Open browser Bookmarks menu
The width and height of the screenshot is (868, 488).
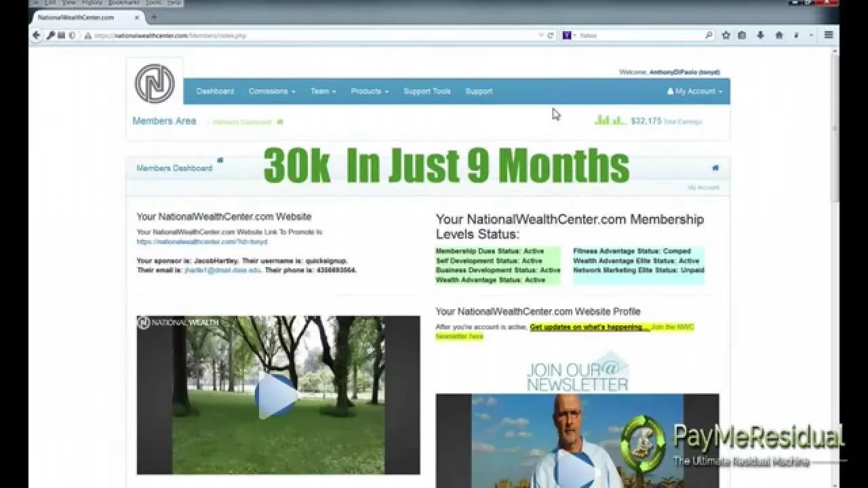coord(123,3)
